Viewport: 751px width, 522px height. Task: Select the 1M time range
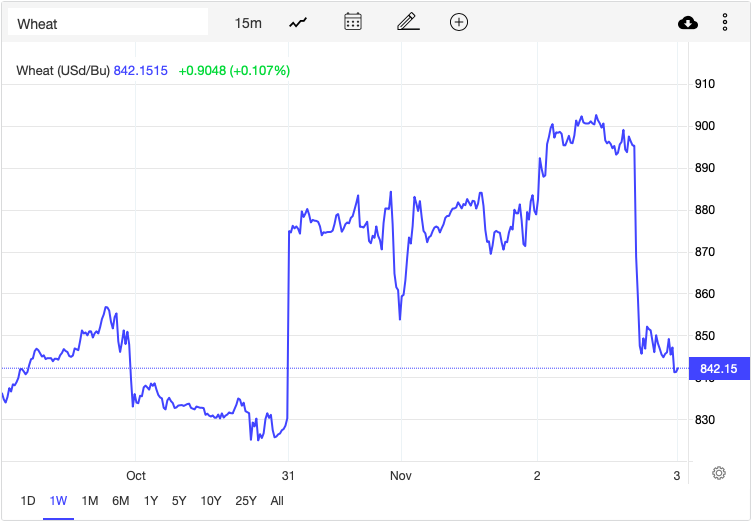point(90,501)
